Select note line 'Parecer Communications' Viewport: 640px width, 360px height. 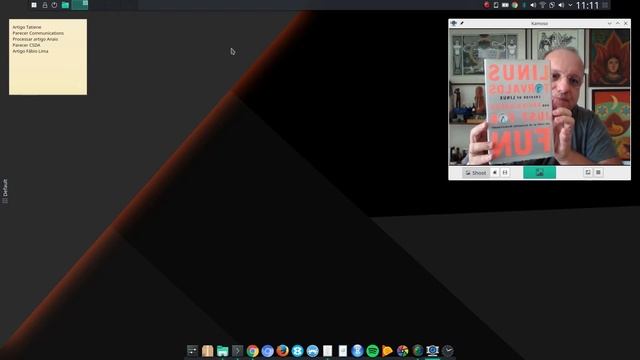click(x=38, y=33)
